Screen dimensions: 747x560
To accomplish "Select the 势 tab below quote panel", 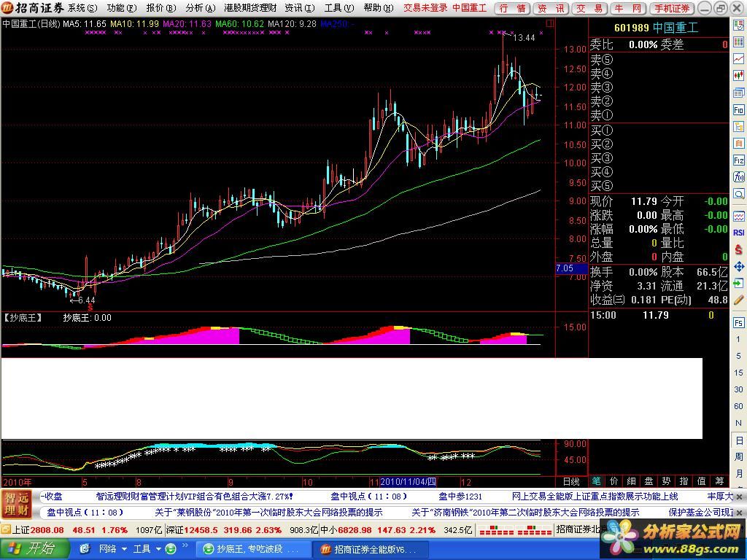I will point(666,481).
